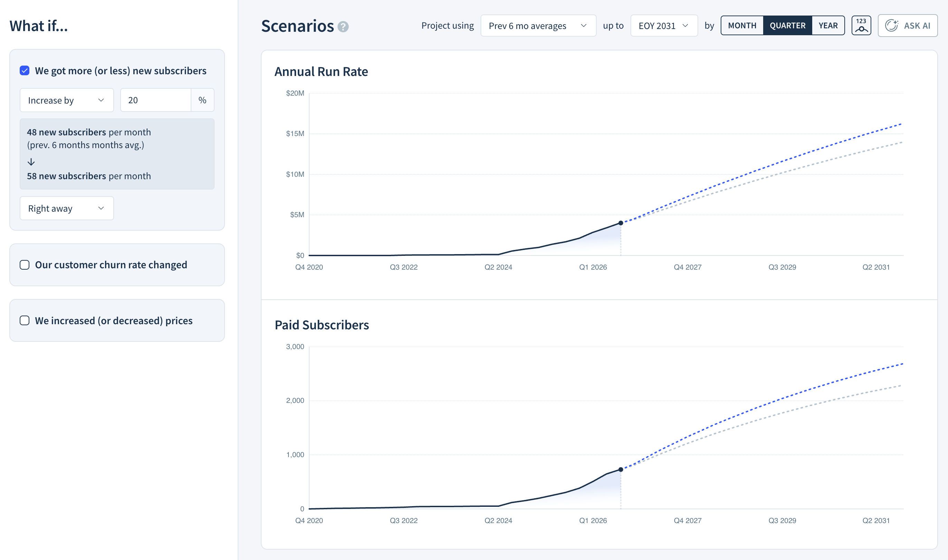Screen dimensions: 948x560
Task: Expand the 'Right away' timing dropdown
Action: click(66, 208)
